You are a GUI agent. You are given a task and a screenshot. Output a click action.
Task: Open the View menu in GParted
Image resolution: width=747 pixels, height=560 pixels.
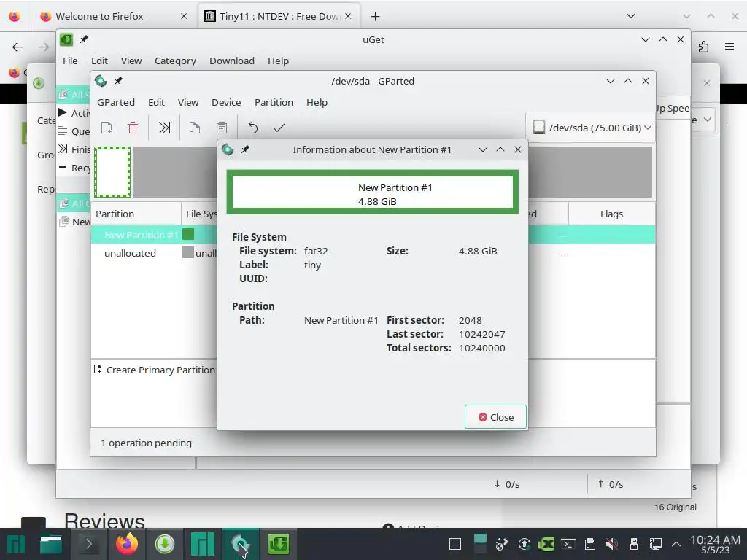click(x=188, y=102)
